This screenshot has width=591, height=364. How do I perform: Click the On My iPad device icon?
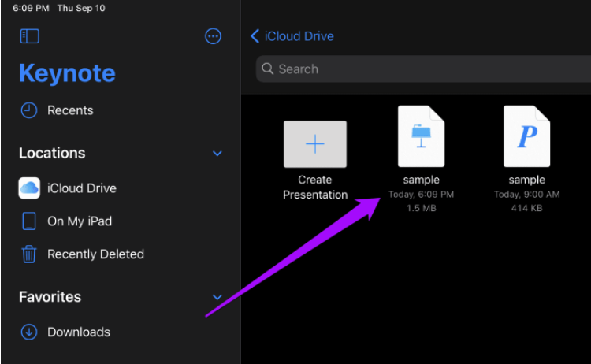(x=29, y=221)
